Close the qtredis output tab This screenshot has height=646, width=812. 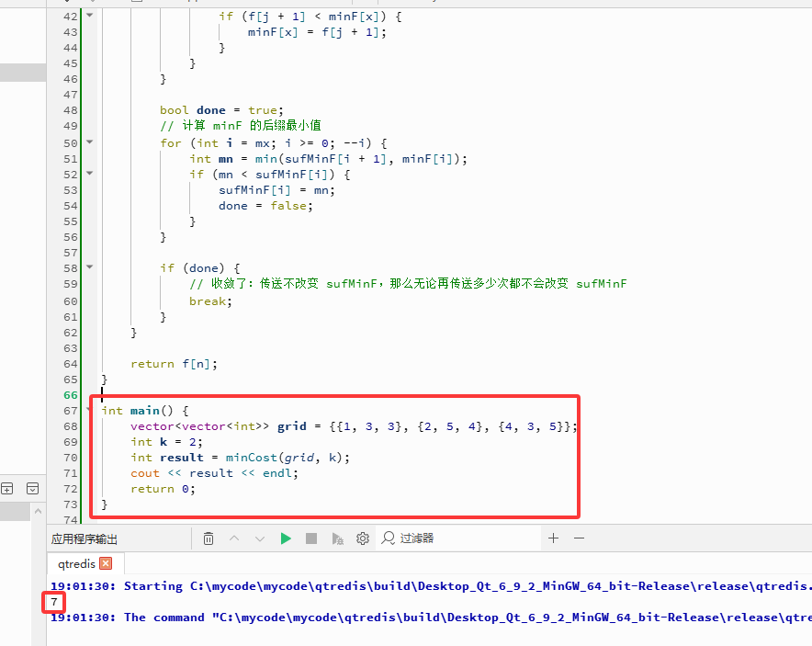(x=106, y=563)
